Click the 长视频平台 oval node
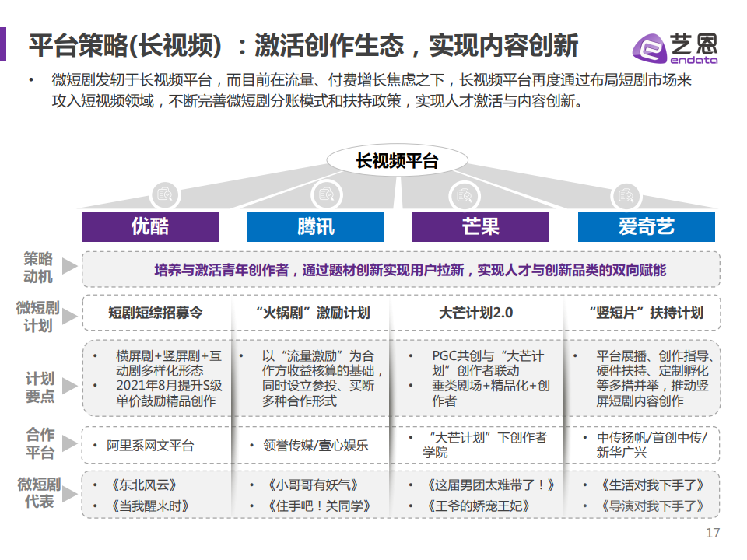This screenshot has width=747, height=560. pos(398,160)
